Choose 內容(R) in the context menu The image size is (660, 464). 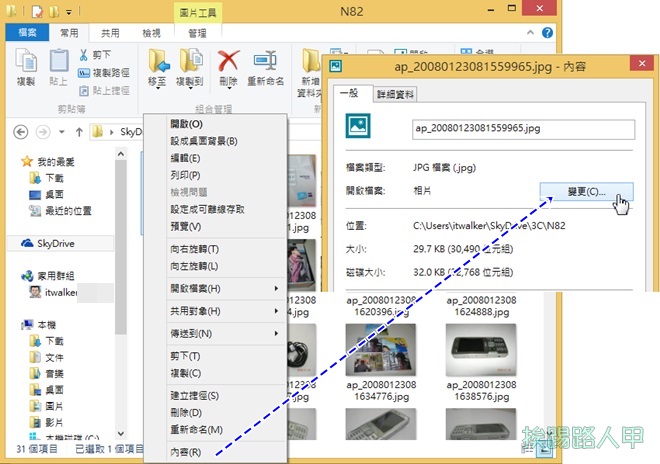click(186, 452)
